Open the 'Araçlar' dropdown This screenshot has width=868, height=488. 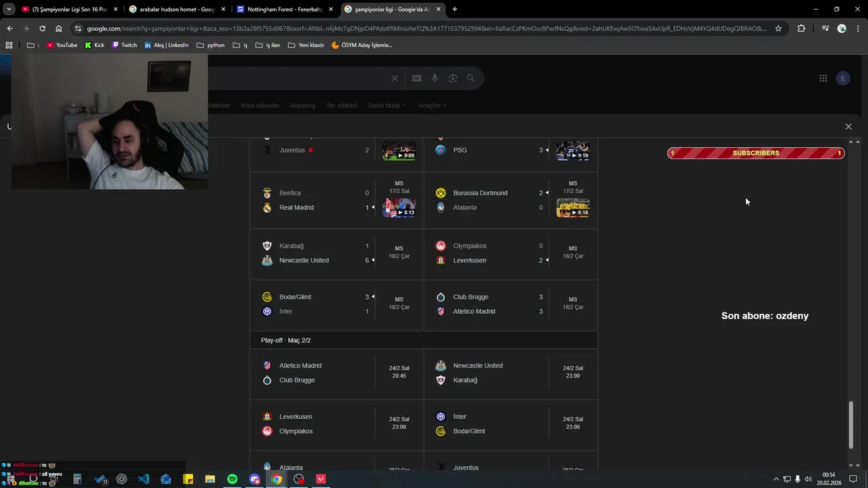tap(433, 106)
